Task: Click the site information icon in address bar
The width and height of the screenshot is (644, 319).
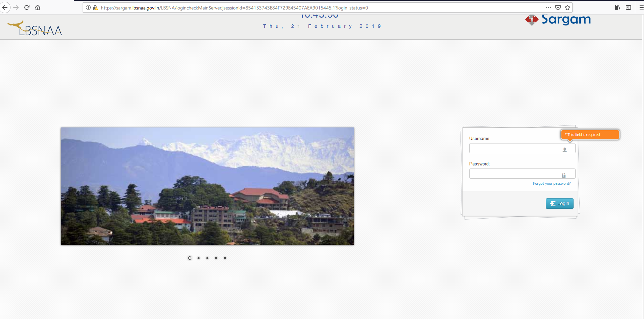Action: pyautogui.click(x=88, y=7)
